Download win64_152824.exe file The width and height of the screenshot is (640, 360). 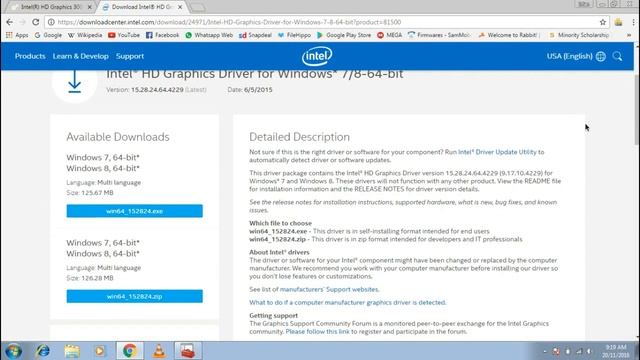[134, 211]
